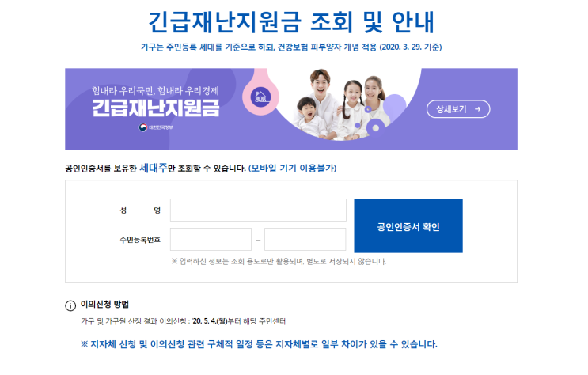
Task: Click the arrow icon in 상세보기 button
Action: point(477,109)
